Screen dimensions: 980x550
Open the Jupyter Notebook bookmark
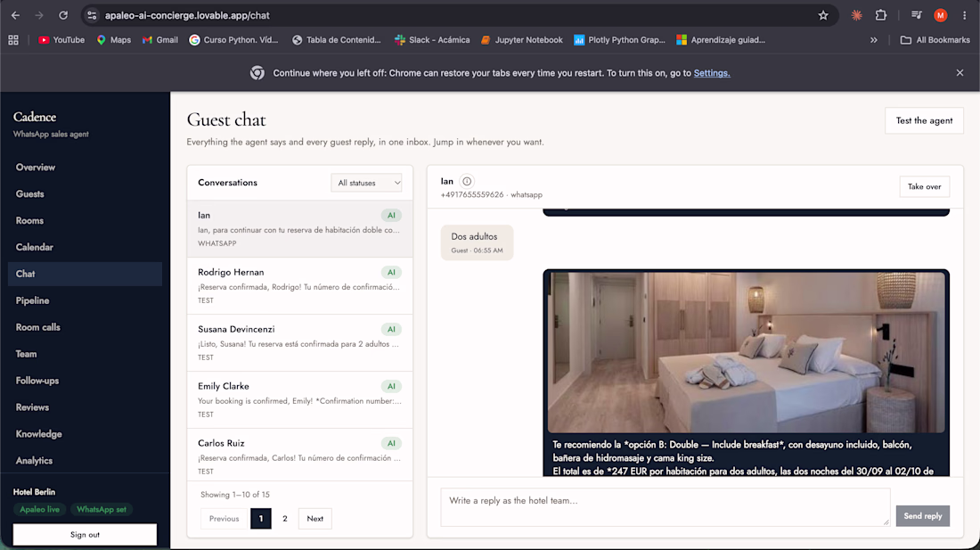click(x=521, y=40)
